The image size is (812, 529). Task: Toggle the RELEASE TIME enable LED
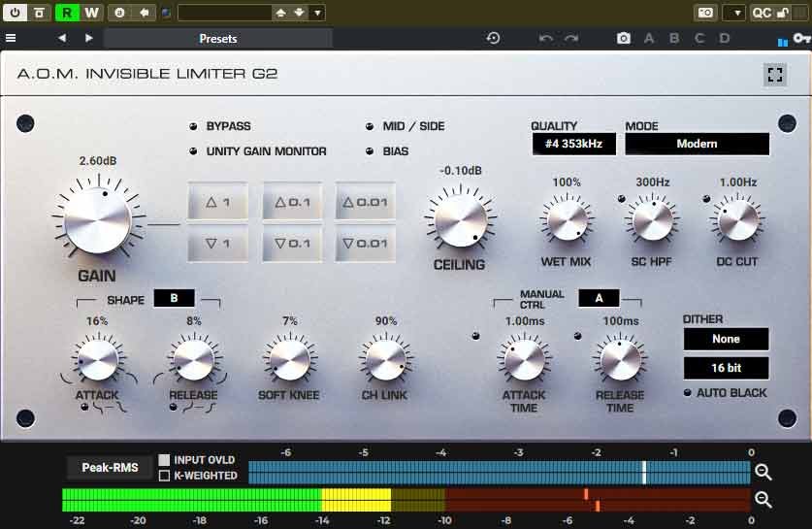click(x=578, y=336)
